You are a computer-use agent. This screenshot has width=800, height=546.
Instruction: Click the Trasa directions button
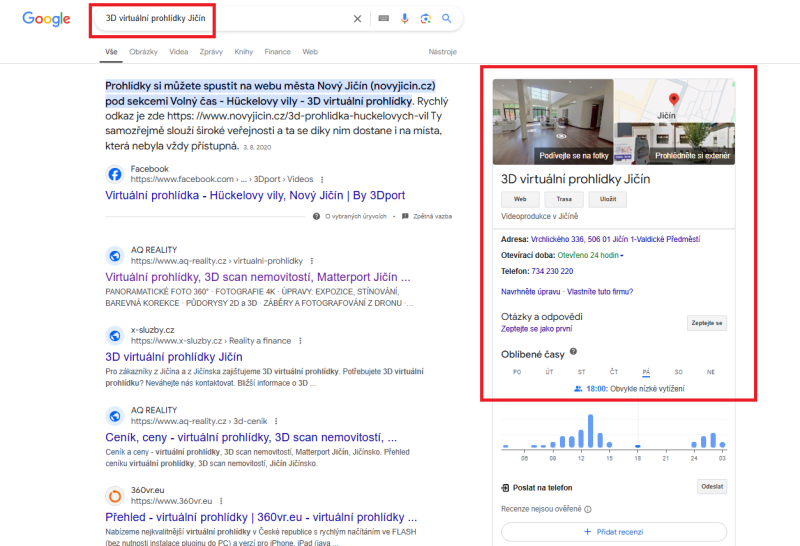564,199
